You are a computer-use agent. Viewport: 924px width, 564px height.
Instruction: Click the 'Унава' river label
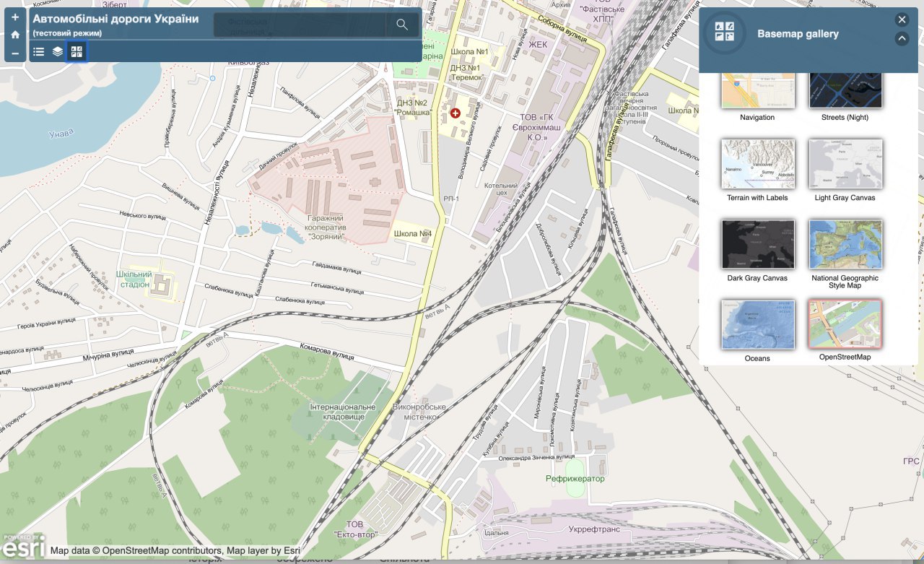pyautogui.click(x=61, y=133)
